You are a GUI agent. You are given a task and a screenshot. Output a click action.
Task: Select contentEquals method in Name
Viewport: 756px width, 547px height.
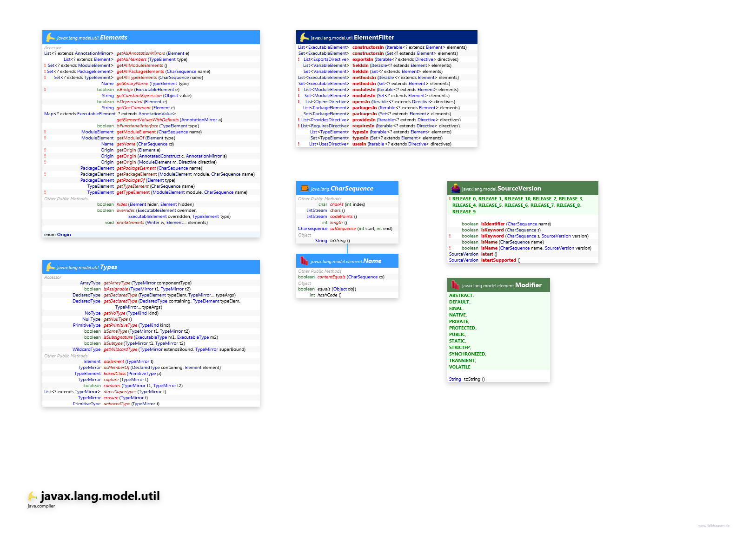(x=332, y=277)
